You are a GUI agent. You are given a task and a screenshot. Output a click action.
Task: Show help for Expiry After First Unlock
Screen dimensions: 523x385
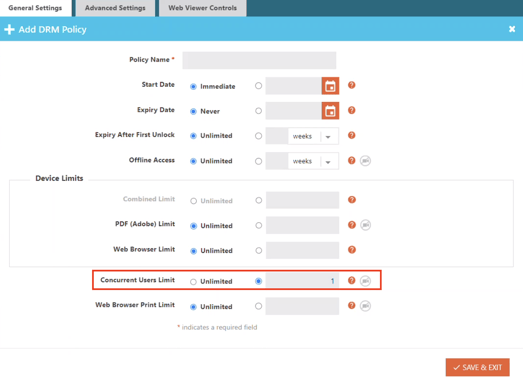[351, 135]
